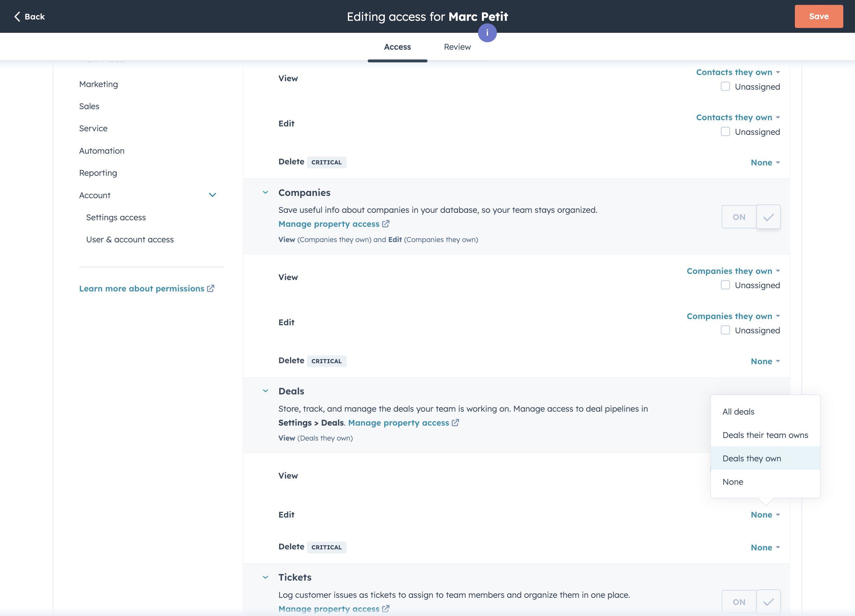Click the purple info icon near Review
Screen dimensions: 855x616
pyautogui.click(x=487, y=33)
